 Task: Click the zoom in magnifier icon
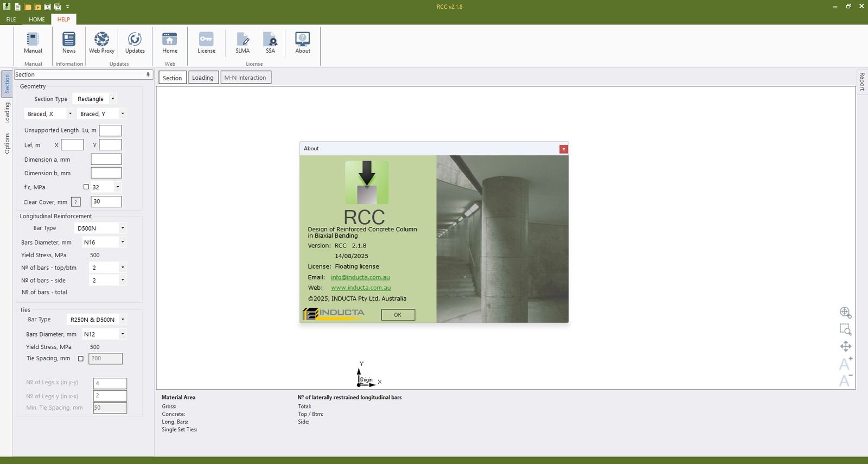coord(845,312)
